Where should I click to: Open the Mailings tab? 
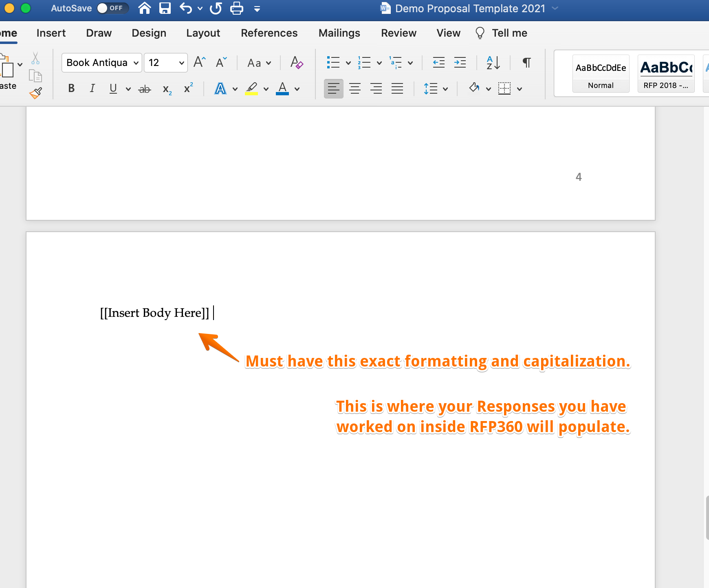coord(339,33)
